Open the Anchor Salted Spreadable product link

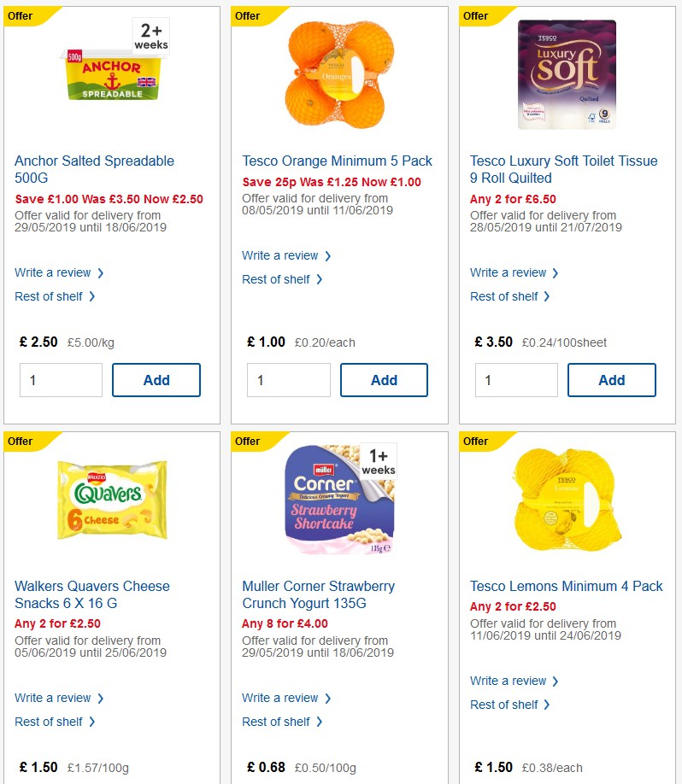94,169
